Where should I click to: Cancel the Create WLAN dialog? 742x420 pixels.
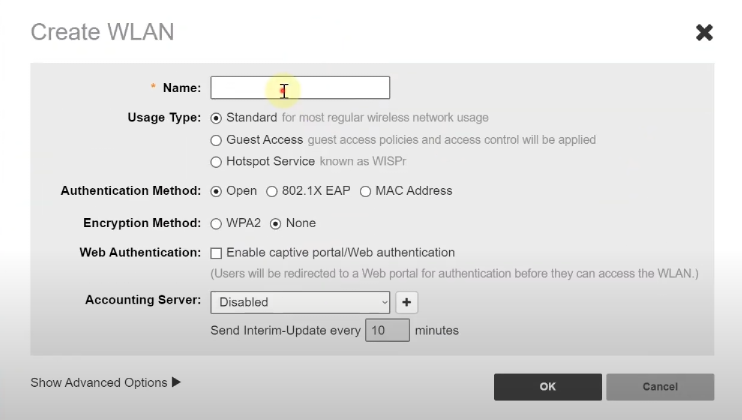[x=660, y=387]
